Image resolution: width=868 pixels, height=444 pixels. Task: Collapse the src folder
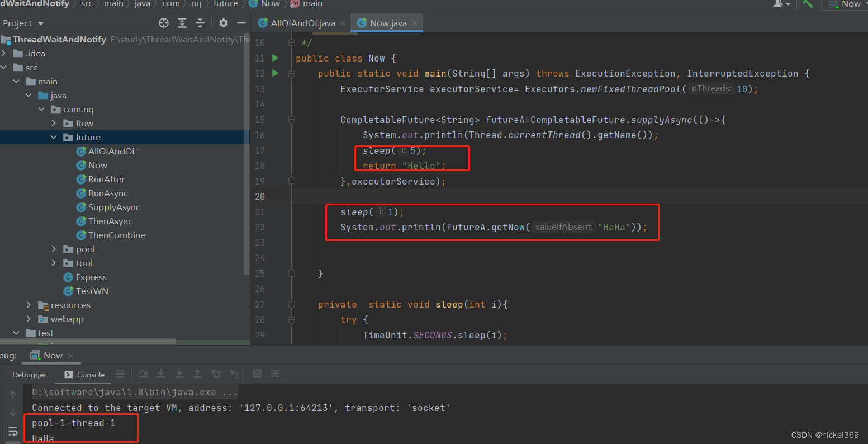pyautogui.click(x=4, y=68)
